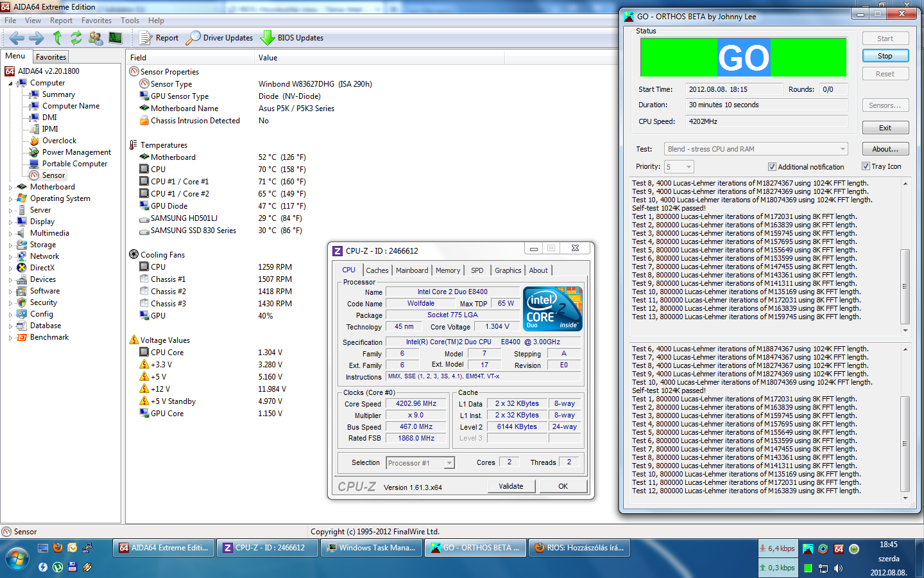The height and width of the screenshot is (578, 924).
Task: Click the users icon in AIDA64 toolbar
Action: pyautogui.click(x=96, y=38)
